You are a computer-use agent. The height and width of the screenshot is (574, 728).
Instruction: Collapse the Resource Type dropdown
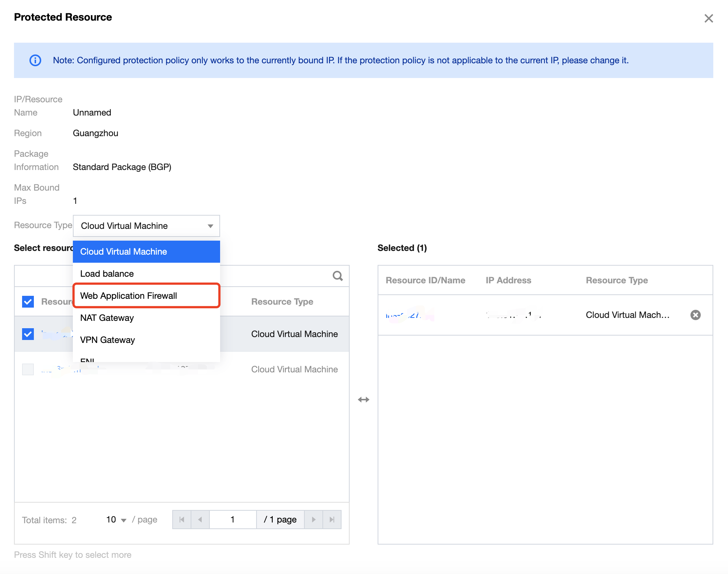point(210,226)
